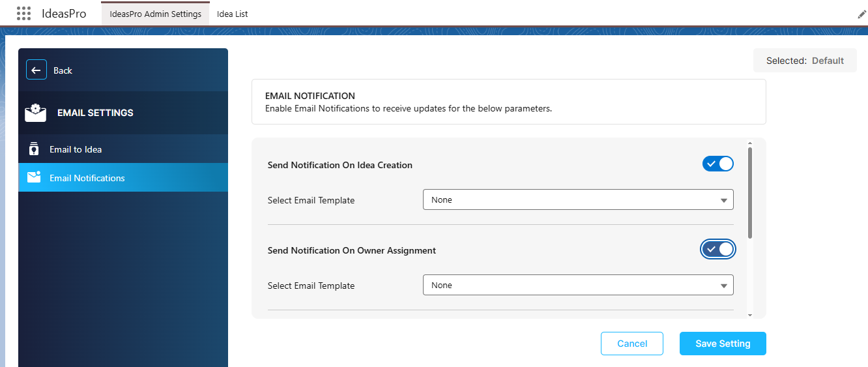Open Owner Assignment email template dropdown

pos(578,285)
